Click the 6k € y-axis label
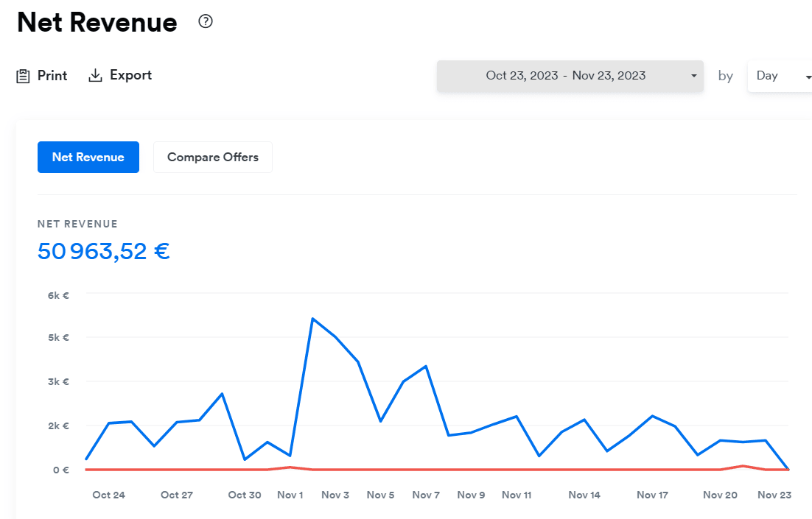Screen dimensions: 812x519 [x=58, y=295]
